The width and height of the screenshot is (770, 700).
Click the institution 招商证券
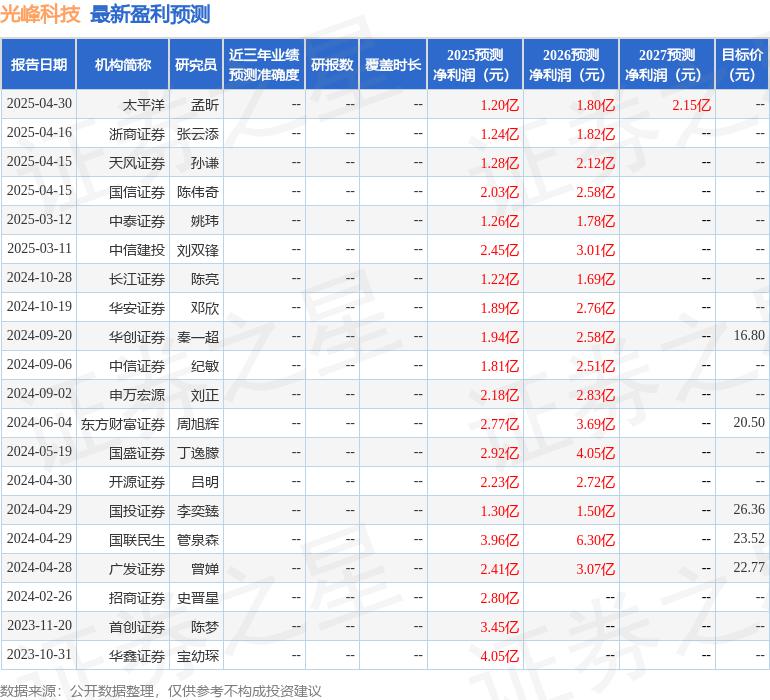point(137,597)
